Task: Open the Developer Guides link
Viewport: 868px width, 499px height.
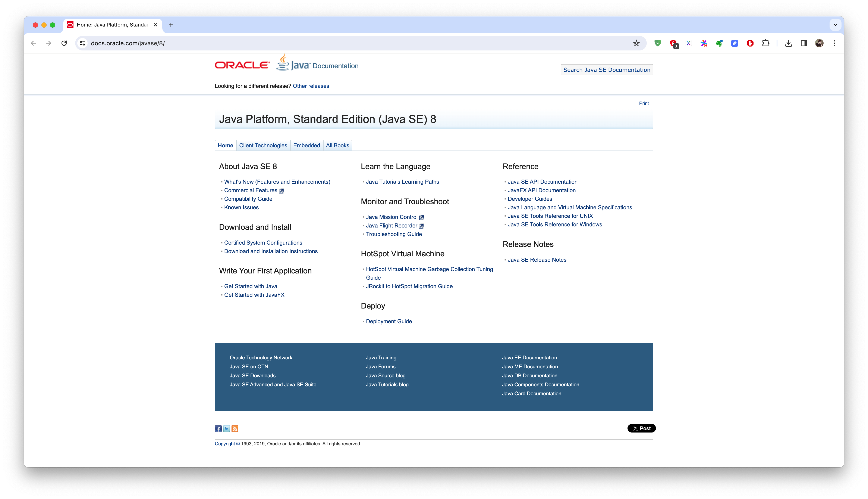Action: pyautogui.click(x=530, y=199)
